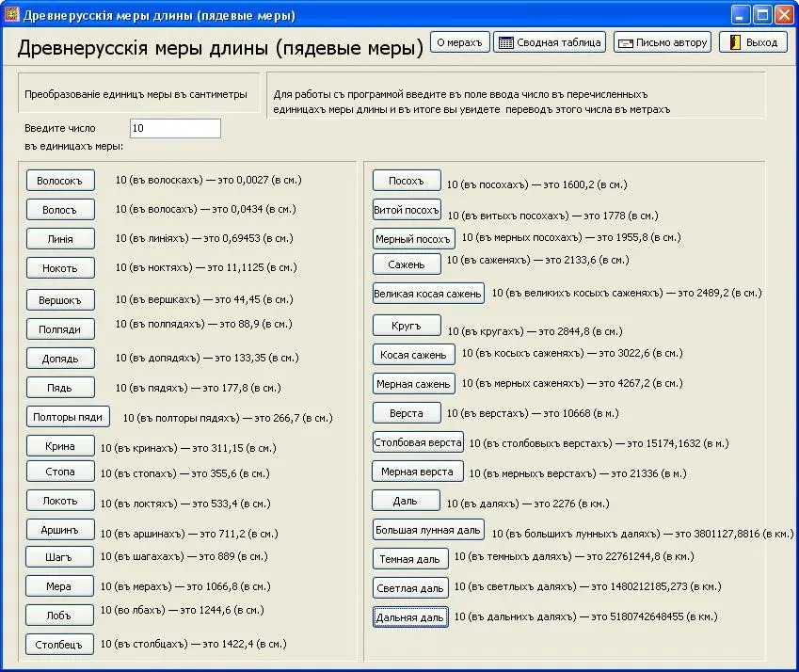Click result 'это 2133,6 (в см.)' for саженяхъ

[x=587, y=260]
